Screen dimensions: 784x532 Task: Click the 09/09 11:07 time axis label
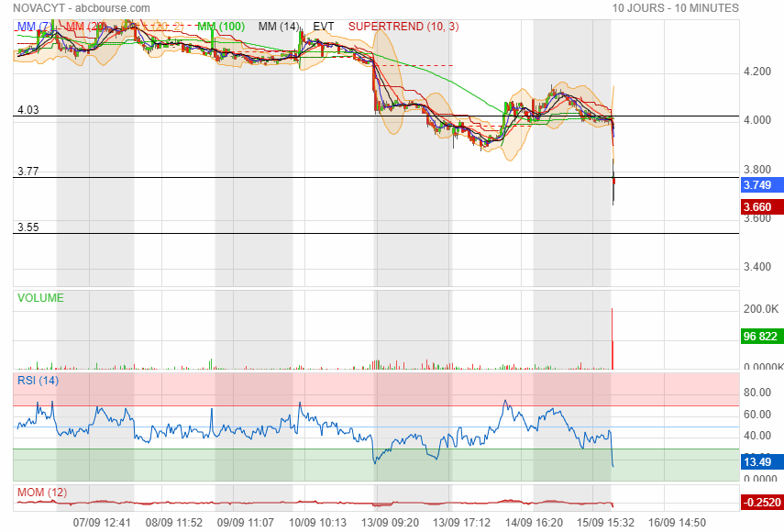tap(246, 523)
